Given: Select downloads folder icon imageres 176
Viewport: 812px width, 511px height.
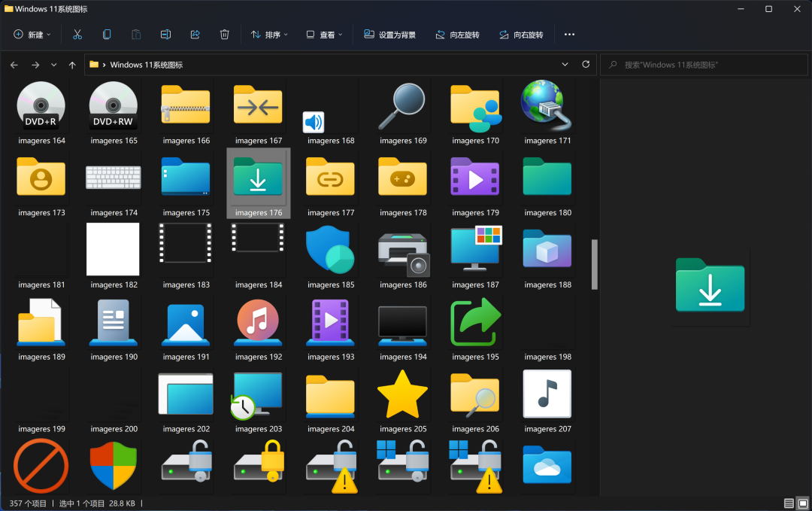Looking at the screenshot, I should [x=259, y=184].
